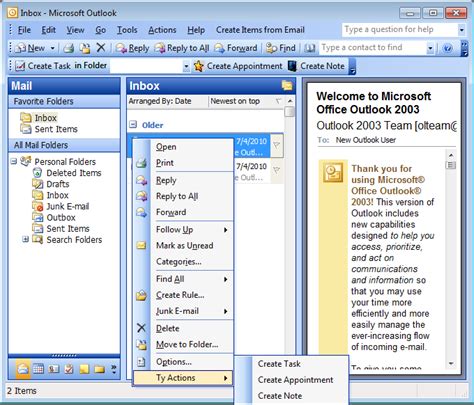Image resolution: width=474 pixels, height=405 pixels.
Task: Click Reply to All in the toolbar
Action: point(182,48)
